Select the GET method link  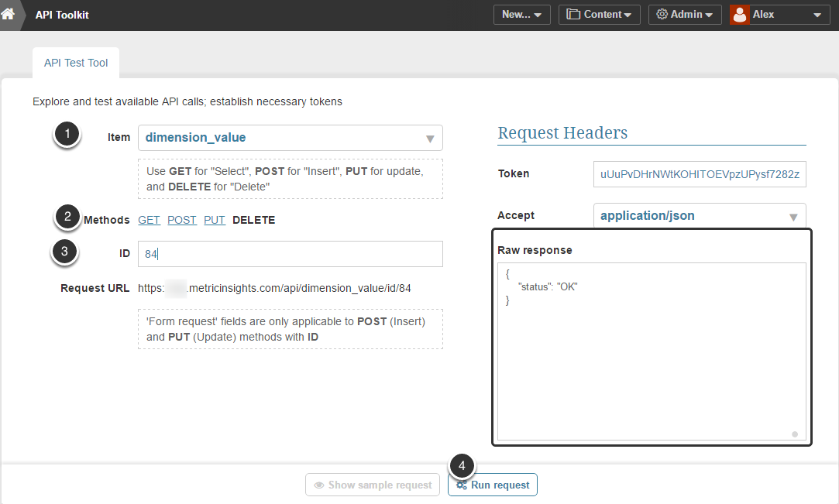point(149,220)
